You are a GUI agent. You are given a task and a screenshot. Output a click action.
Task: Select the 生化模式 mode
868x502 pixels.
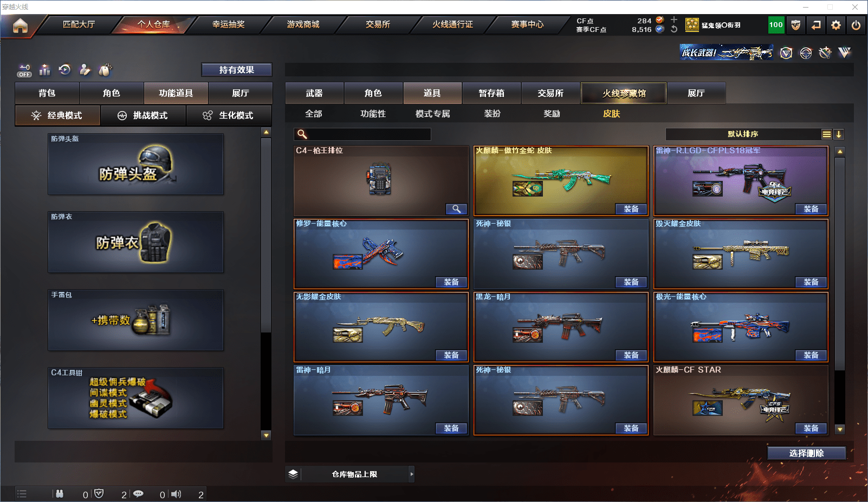coord(229,115)
